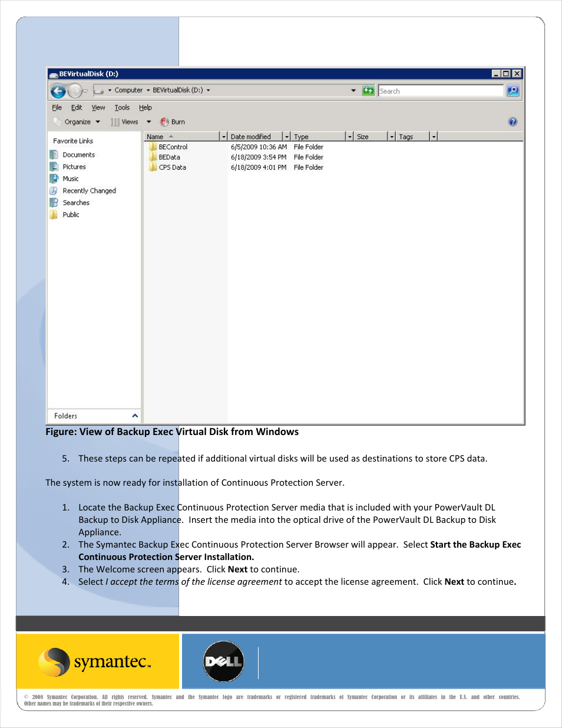
Task: Click the Burn toolbar button
Action: [x=173, y=122]
